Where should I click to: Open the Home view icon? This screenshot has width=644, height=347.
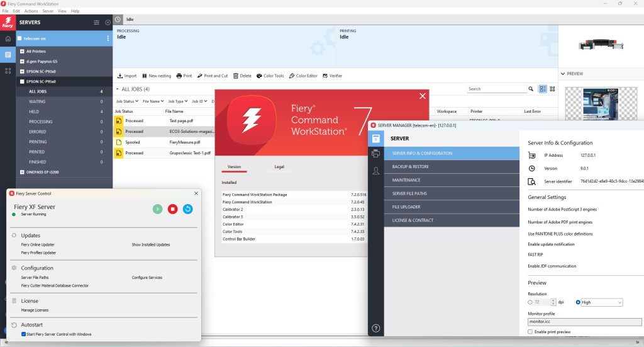[8, 38]
